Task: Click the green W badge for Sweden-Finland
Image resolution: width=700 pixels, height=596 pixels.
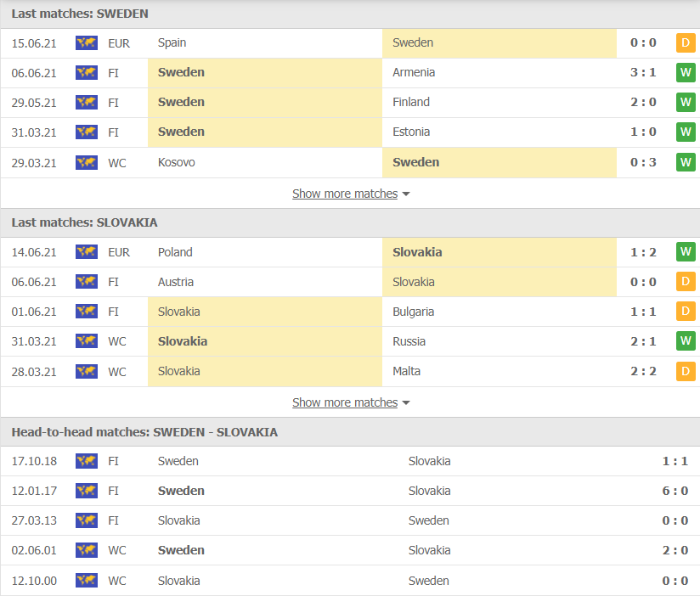Action: (x=686, y=102)
